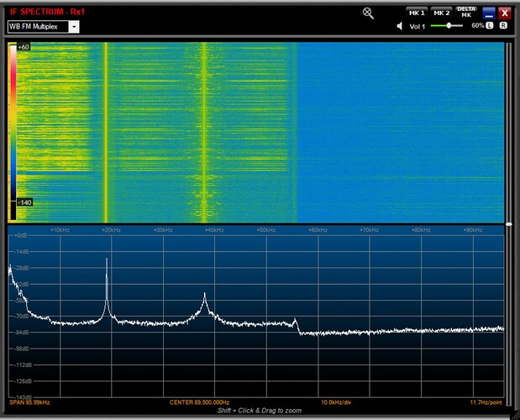Click the zoom magnifier icon

pos(368,13)
